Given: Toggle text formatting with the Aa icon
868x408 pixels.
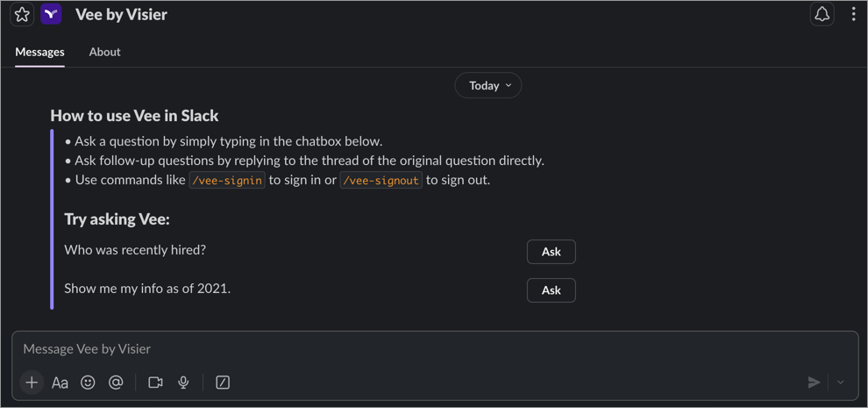Looking at the screenshot, I should pyautogui.click(x=60, y=383).
